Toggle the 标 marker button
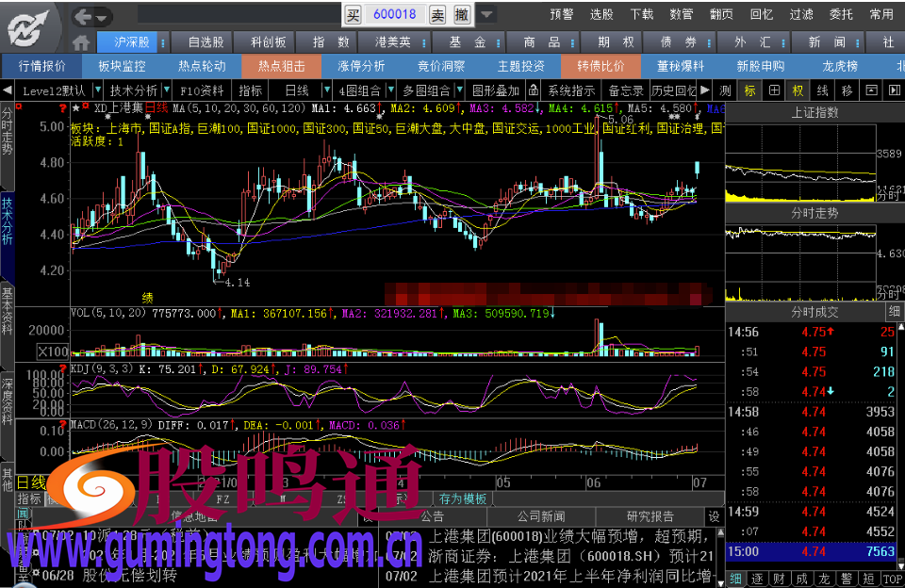 [749, 90]
